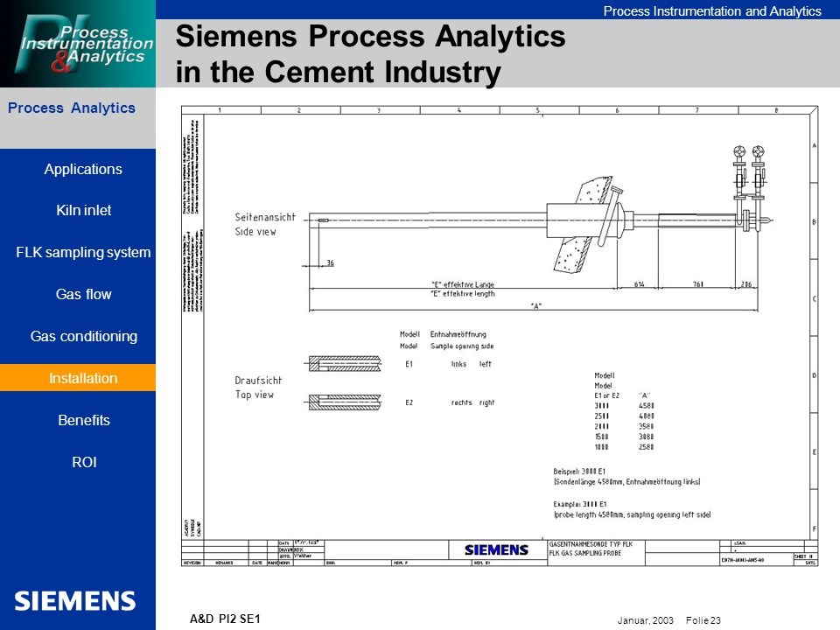Click the 4580 value in model table
Viewport: 840px width, 630px height.
(x=646, y=406)
